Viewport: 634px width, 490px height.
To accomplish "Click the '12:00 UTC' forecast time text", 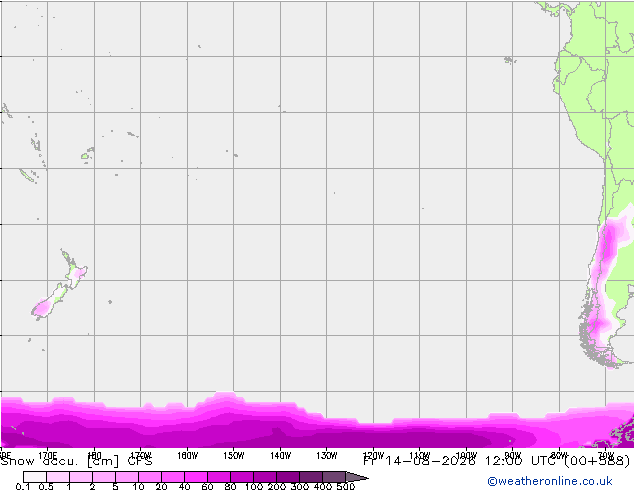I will point(522,460).
